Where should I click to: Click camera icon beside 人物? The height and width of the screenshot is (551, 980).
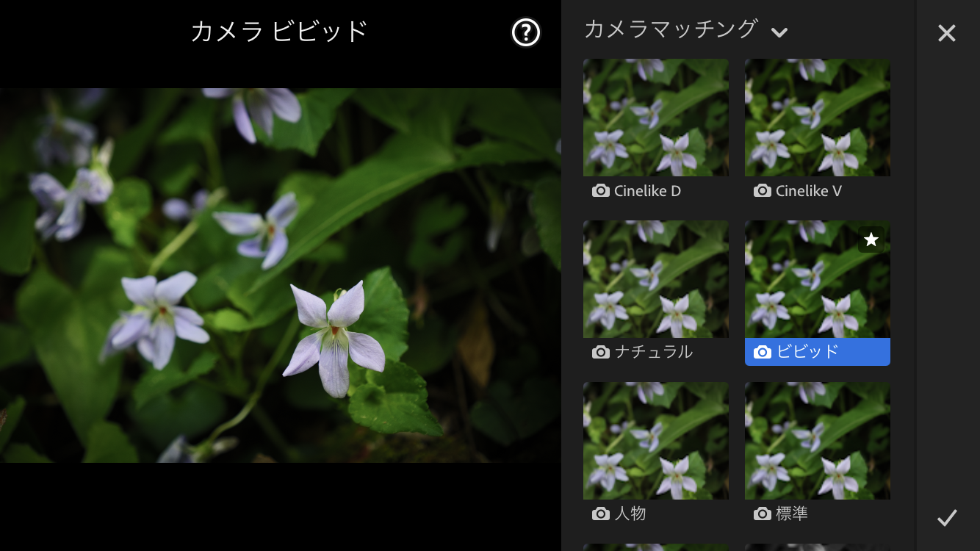600,514
